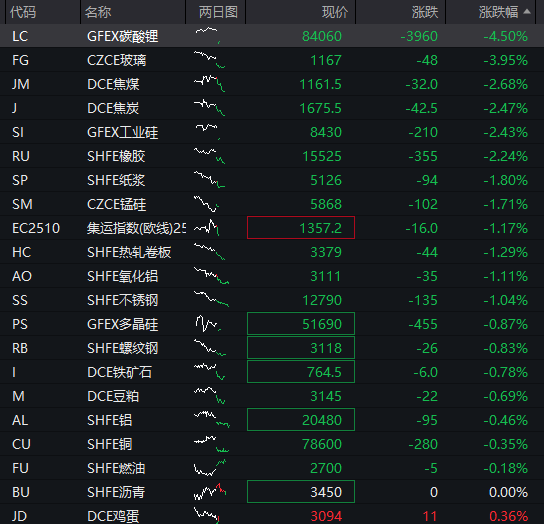The image size is (544, 524).
Task: Click the boxed price 20480
Action: (x=301, y=420)
